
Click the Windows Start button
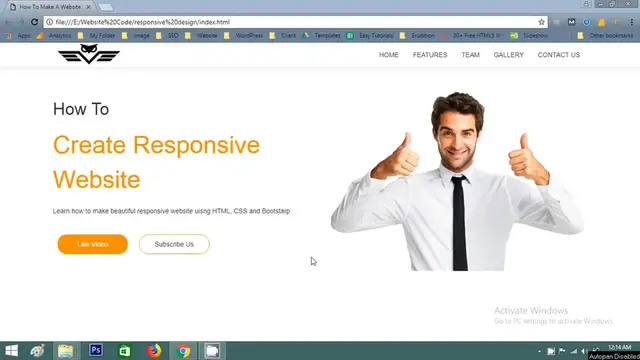[11, 351]
